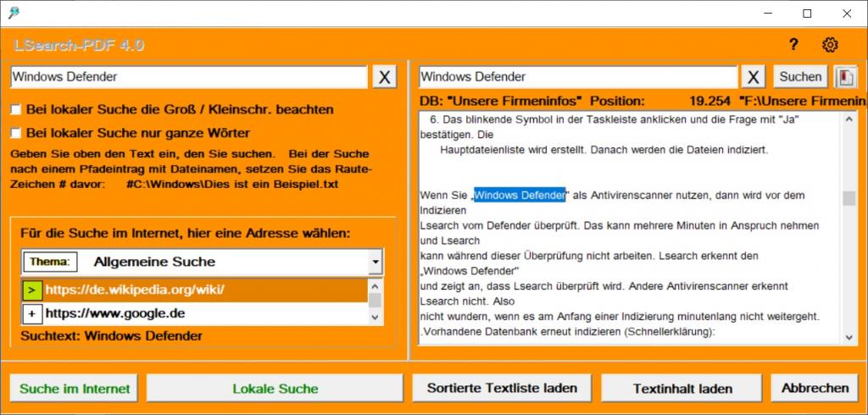Click the text results vertical scrollbar thumb

[849, 199]
